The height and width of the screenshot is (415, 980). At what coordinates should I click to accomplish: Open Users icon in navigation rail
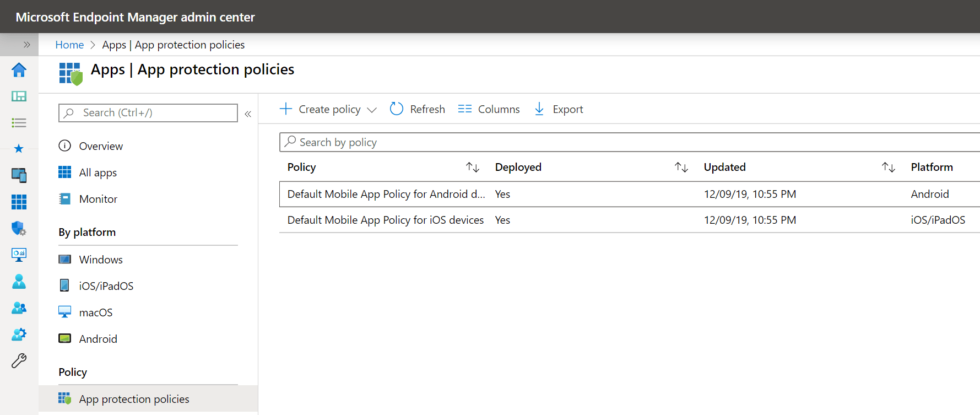pyautogui.click(x=19, y=281)
